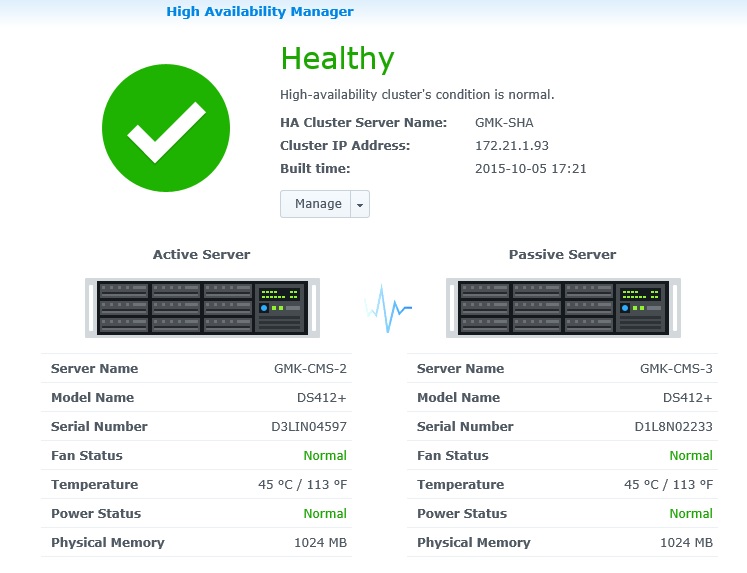The width and height of the screenshot is (747, 573).
Task: Click the heartbeat pulse icon between servers
Action: tap(388, 309)
